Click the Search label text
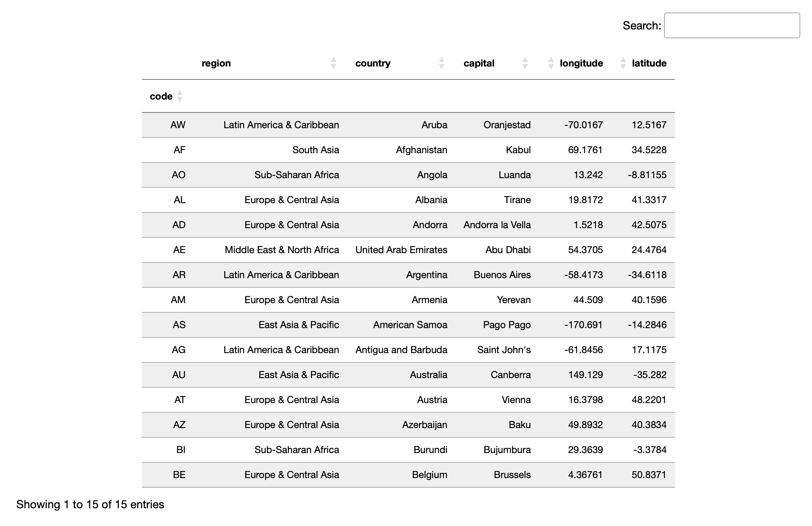 point(641,25)
